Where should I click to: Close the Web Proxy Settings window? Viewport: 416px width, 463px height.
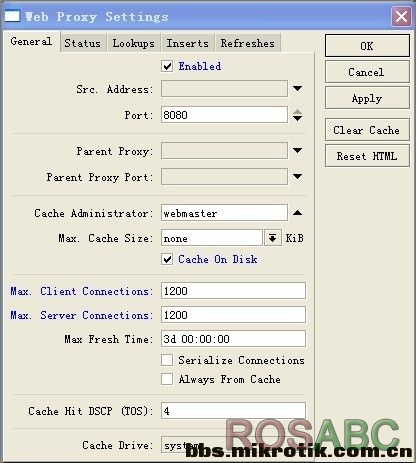pyautogui.click(x=401, y=16)
